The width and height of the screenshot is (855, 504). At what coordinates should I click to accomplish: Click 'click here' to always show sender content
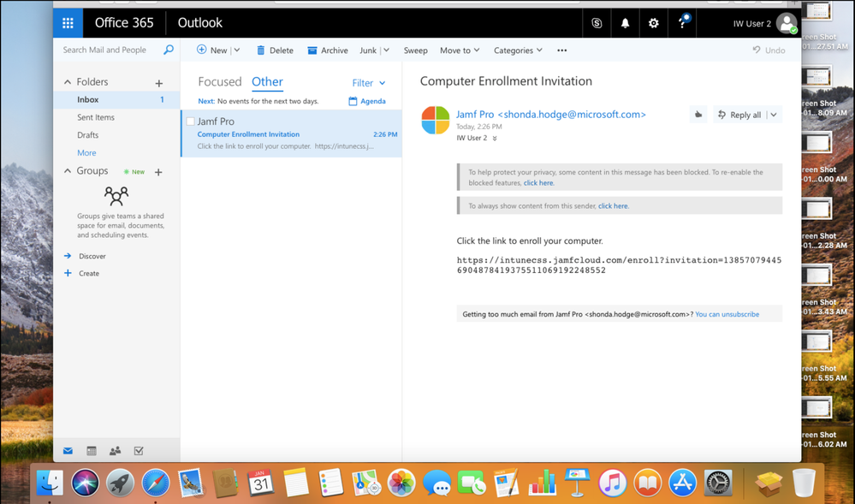(613, 205)
